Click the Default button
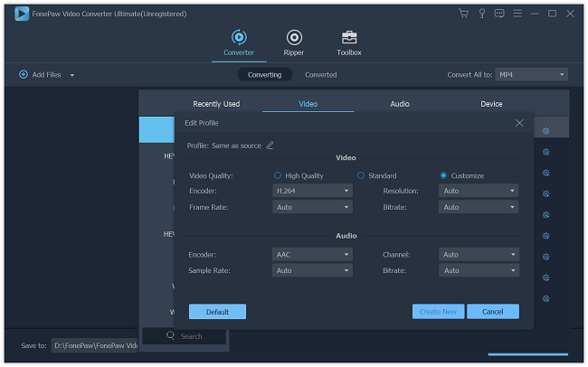The image size is (588, 367). pos(217,312)
